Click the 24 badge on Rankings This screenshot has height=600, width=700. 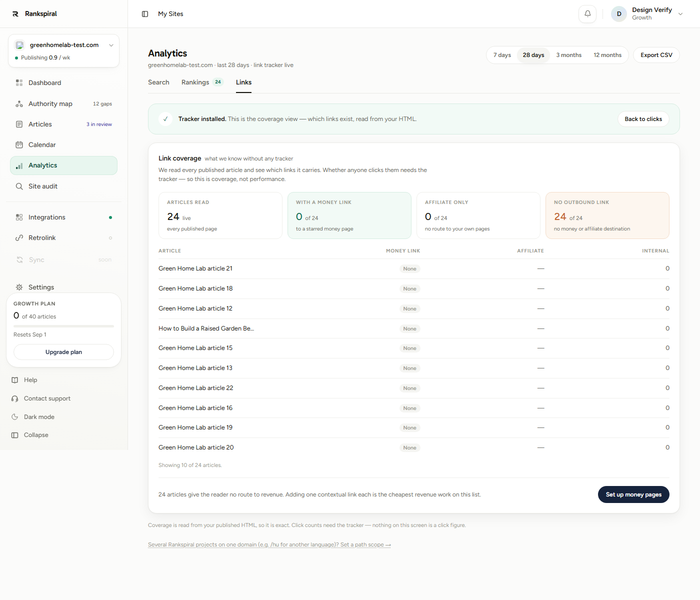(x=218, y=82)
